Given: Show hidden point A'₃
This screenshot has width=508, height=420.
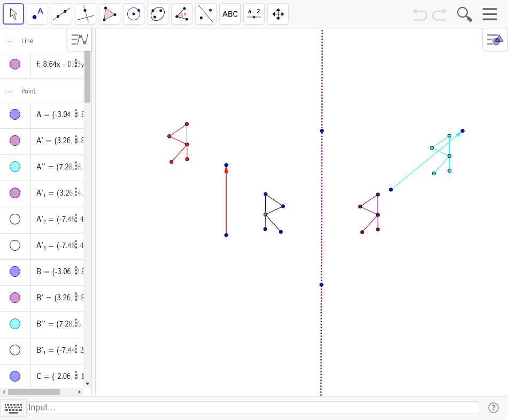Looking at the screenshot, I should pos(15,245).
